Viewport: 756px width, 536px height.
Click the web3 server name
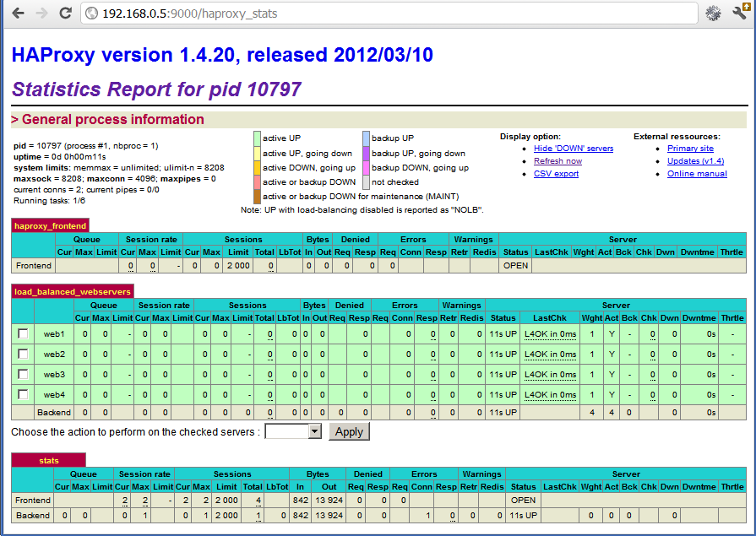click(x=54, y=374)
